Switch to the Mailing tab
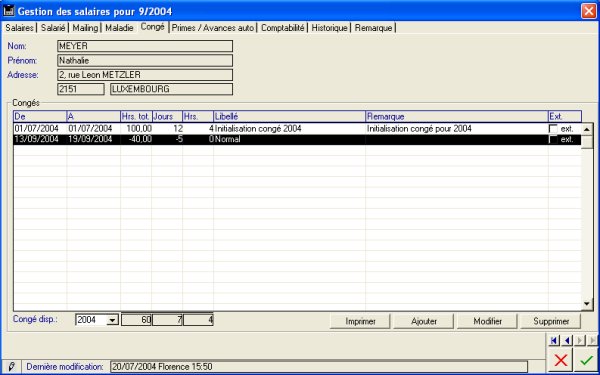The width and height of the screenshot is (600, 375). [85, 28]
